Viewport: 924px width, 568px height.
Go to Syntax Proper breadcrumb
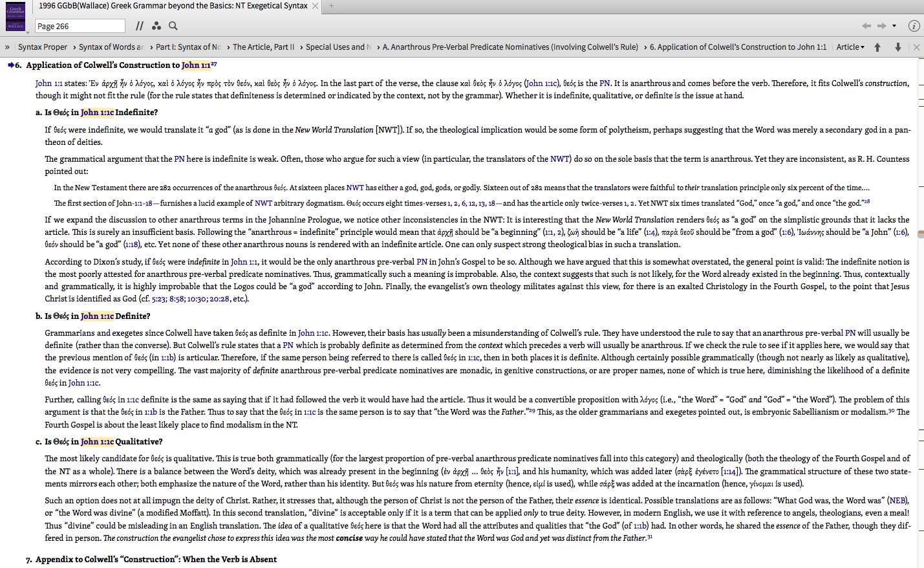43,47
